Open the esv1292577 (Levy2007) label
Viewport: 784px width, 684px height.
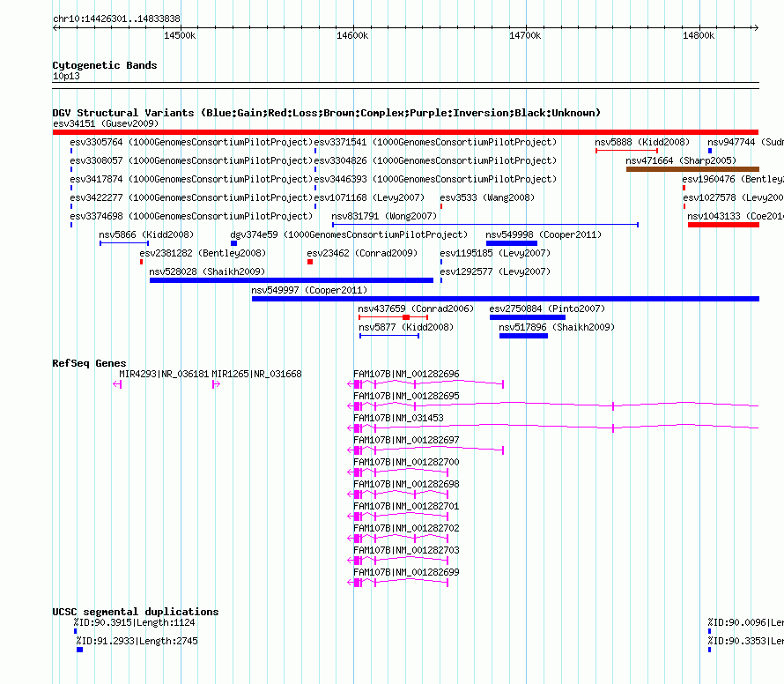coord(495,271)
